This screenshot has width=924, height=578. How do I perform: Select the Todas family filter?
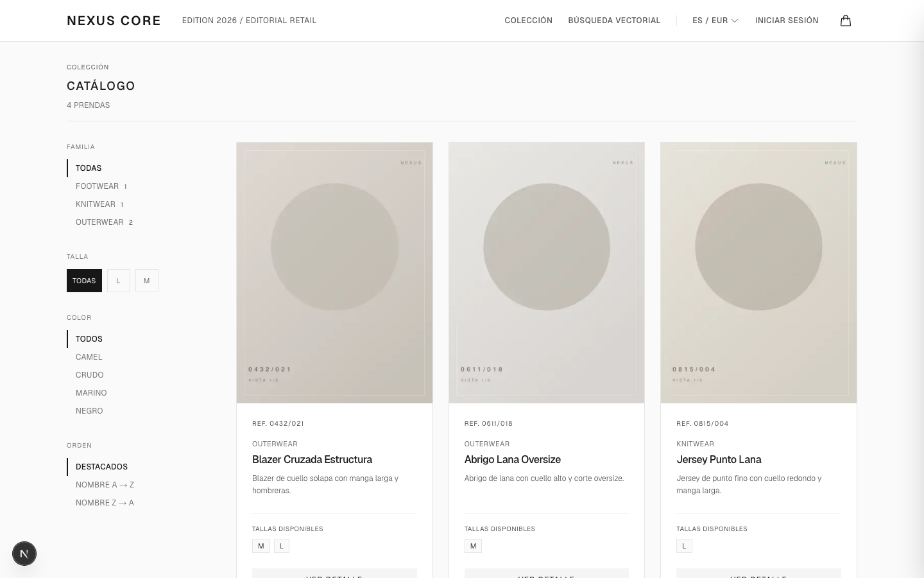tap(89, 168)
